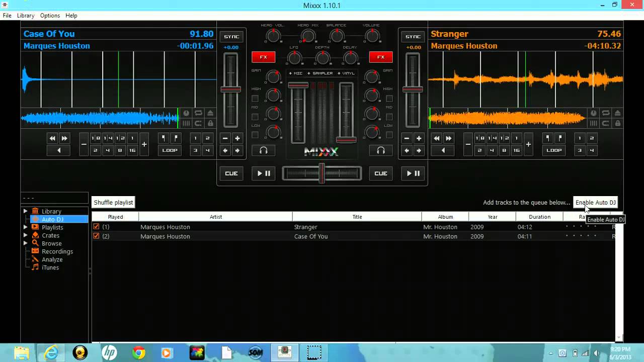
Task: Nudge left deck pitch down with minus
Action: click(225, 138)
